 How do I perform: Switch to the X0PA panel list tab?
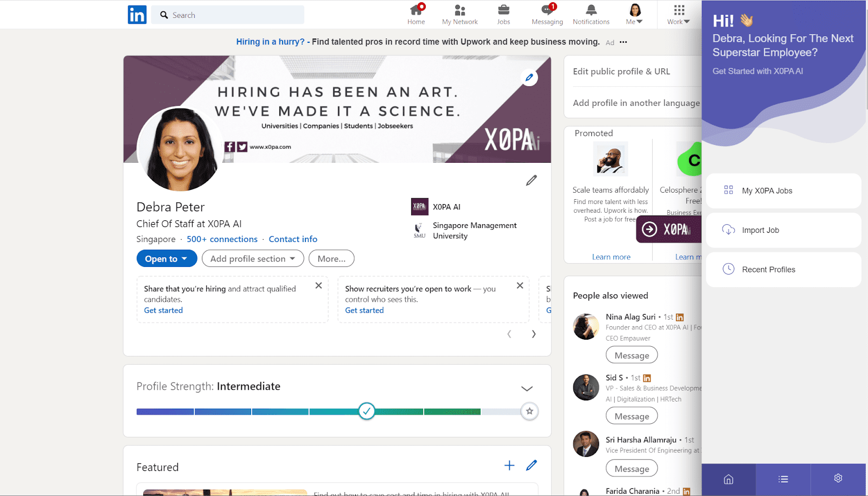pyautogui.click(x=783, y=479)
